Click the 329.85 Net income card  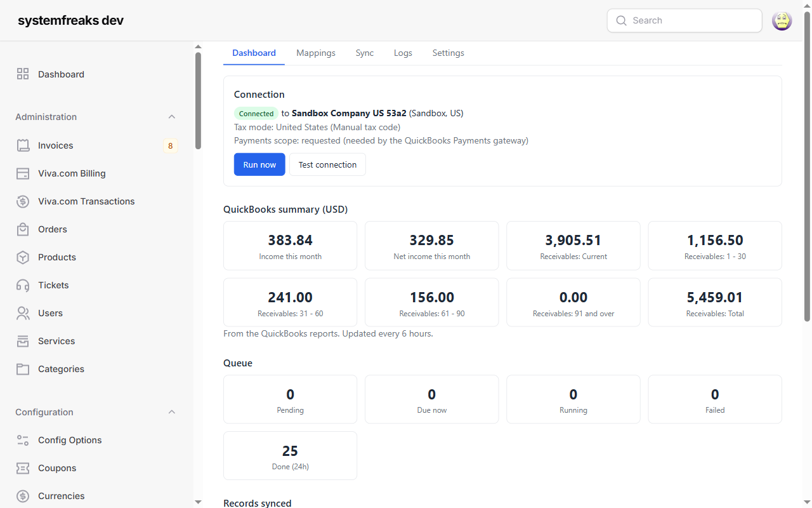point(431,246)
